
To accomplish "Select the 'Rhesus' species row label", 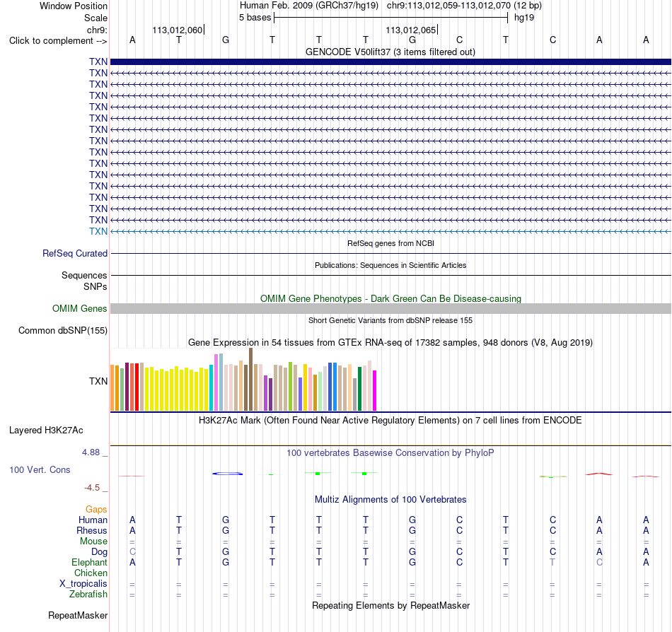I will (x=92, y=530).
